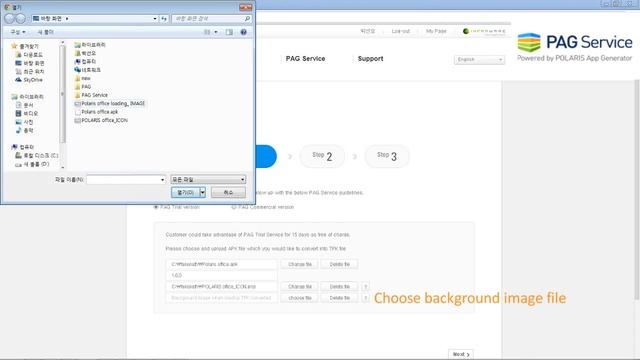Expand the split arrow beside 열기 button
The width and height of the screenshot is (640, 360).
pos(202,192)
